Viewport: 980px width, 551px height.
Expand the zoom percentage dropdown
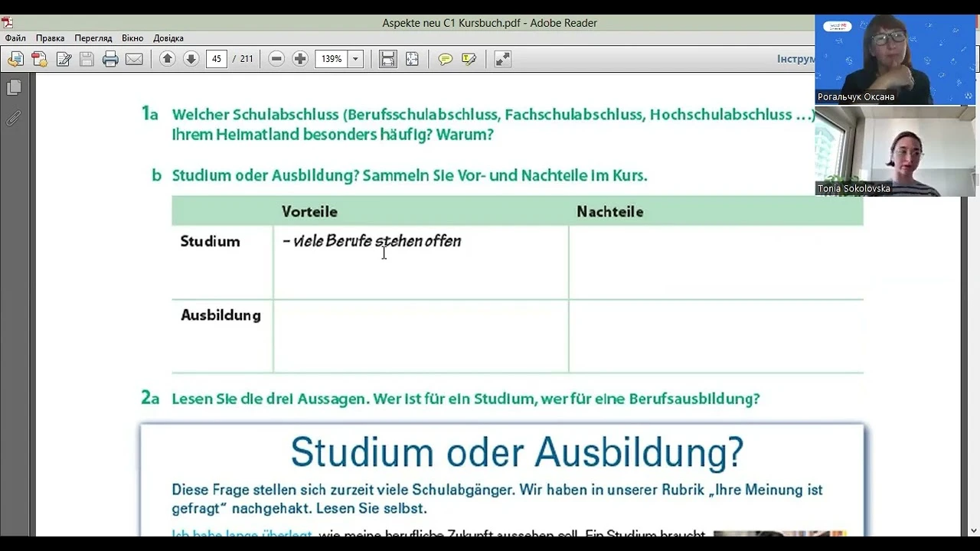coord(355,59)
